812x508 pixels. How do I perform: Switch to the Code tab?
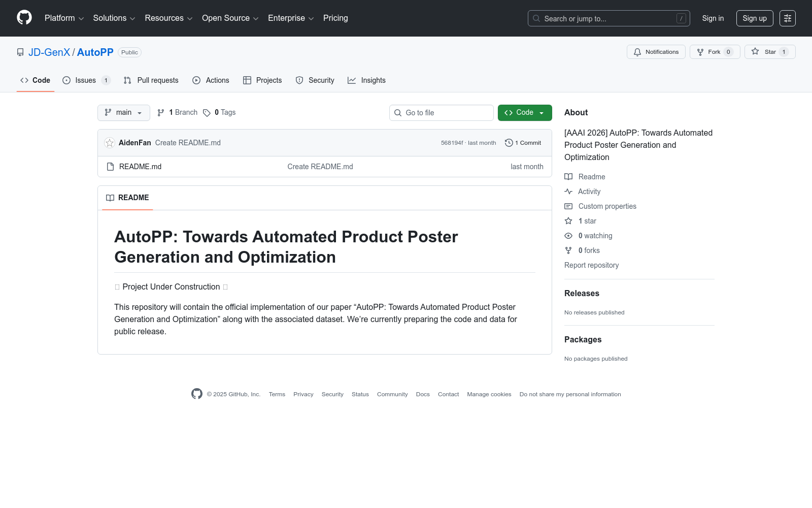point(35,80)
